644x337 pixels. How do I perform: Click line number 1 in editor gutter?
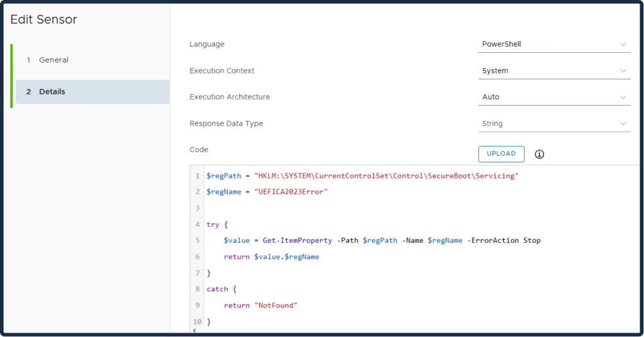(x=197, y=176)
